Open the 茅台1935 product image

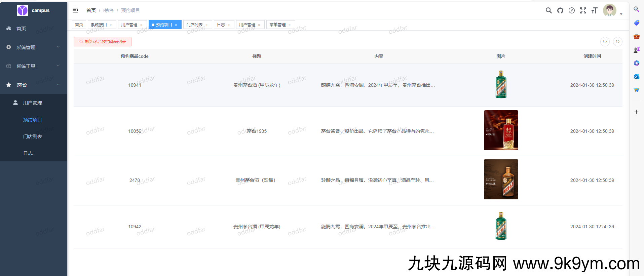[x=501, y=130]
